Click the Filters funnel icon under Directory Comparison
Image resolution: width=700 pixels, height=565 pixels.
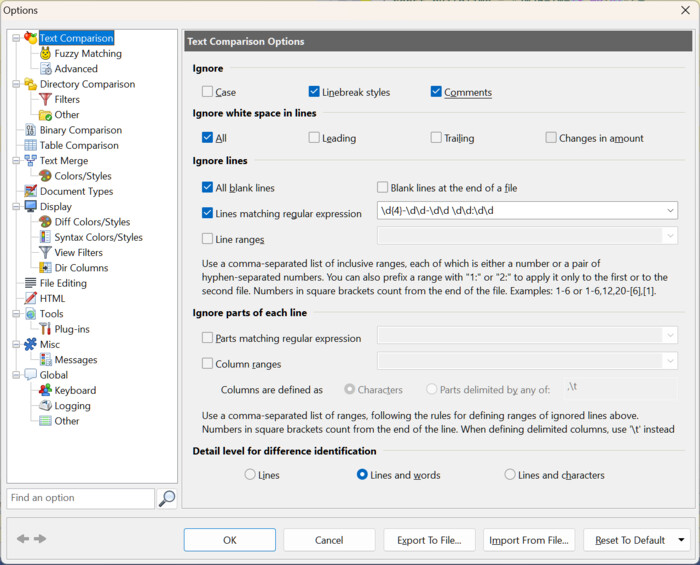pyautogui.click(x=45, y=99)
